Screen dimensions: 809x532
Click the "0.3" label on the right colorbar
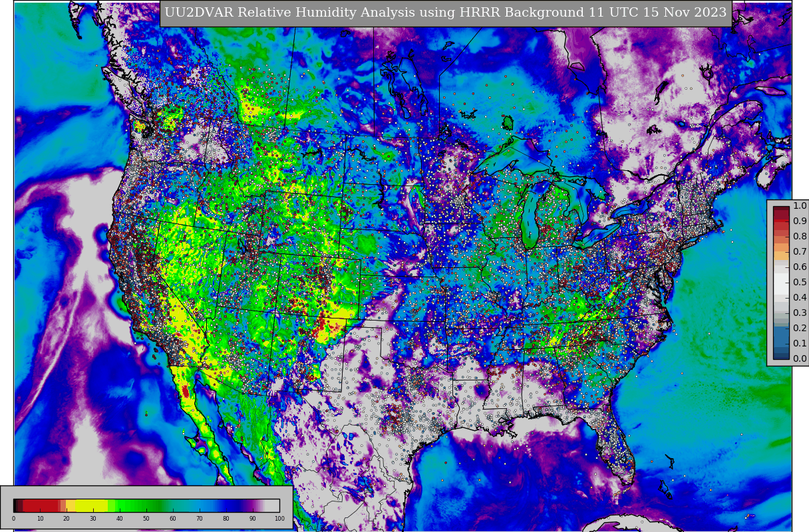point(800,313)
